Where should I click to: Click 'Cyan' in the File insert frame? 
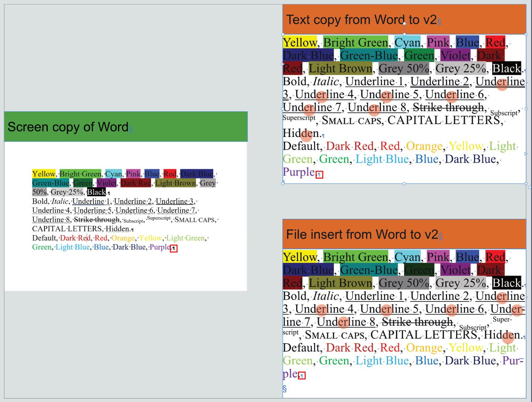[x=407, y=257]
